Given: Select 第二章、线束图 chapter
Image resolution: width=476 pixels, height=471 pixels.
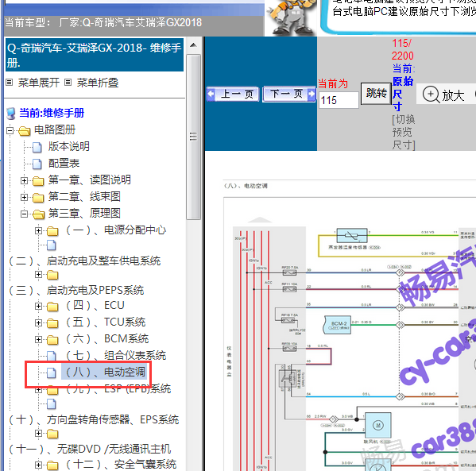Looking at the screenshot, I should (84, 196).
